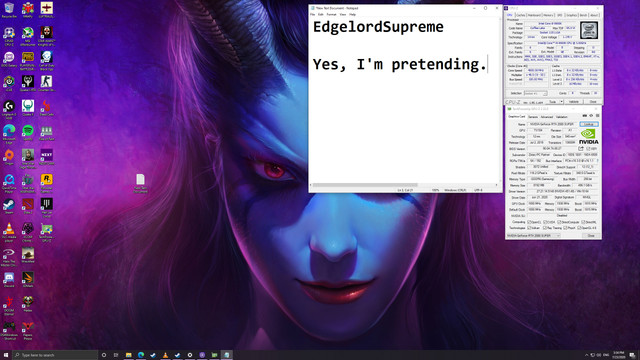This screenshot has width=640, height=360.
Task: Click GPU-Z screenshot camera icon
Action: [x=584, y=116]
